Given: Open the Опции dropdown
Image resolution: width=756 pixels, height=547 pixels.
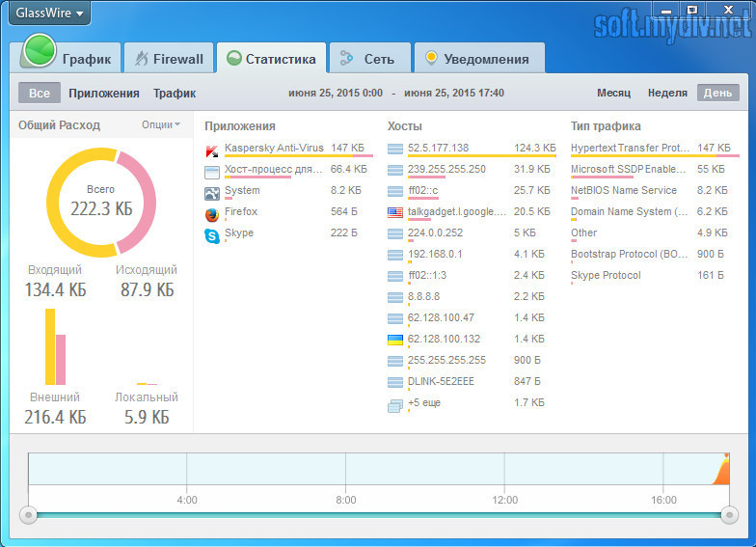Looking at the screenshot, I should tap(161, 125).
